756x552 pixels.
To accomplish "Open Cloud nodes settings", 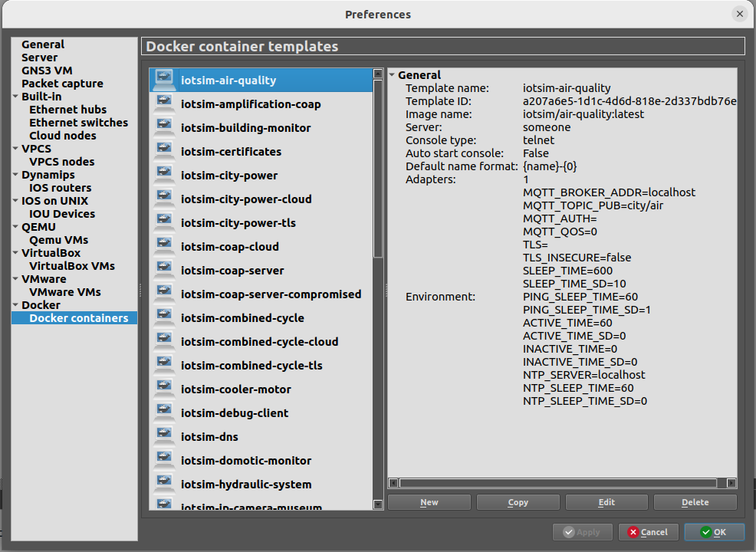I will point(63,136).
